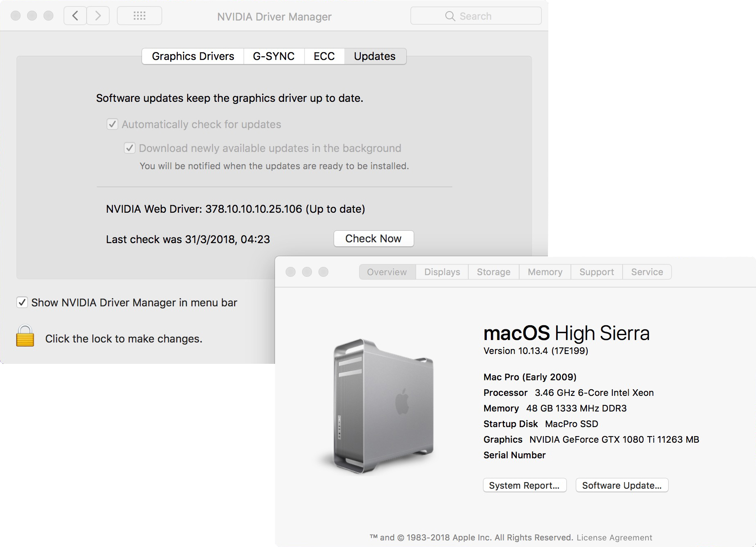Click the Startup Disk MacPro SSD line
Viewport: 756px width, 547px height.
pyautogui.click(x=541, y=424)
